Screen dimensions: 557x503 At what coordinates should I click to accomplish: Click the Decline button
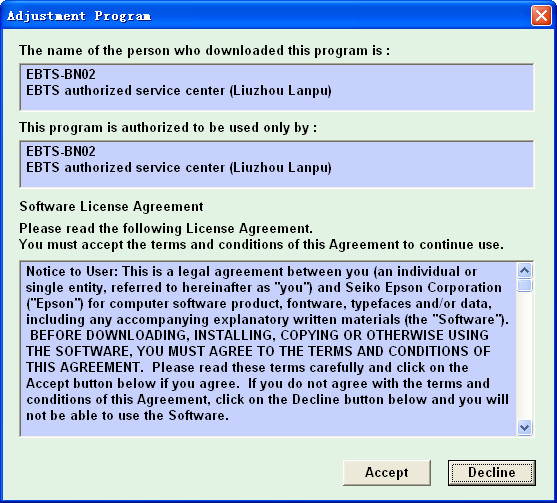(x=492, y=472)
